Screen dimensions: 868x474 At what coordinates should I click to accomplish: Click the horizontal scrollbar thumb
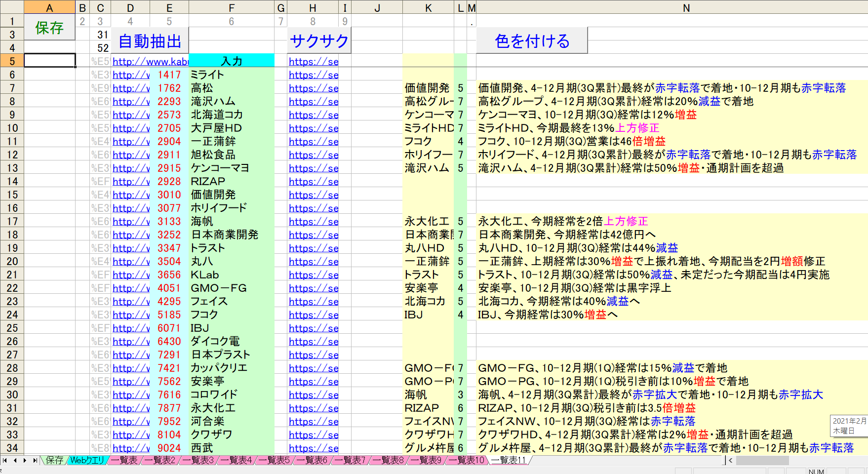(x=762, y=460)
